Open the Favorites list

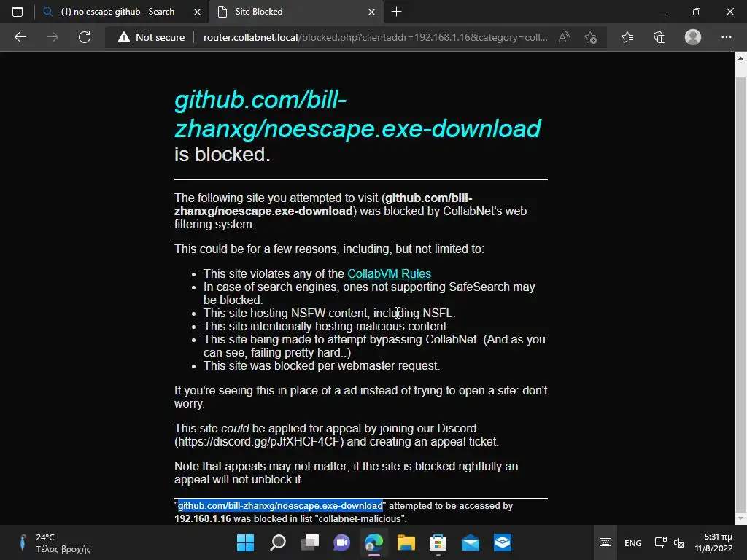coord(627,37)
